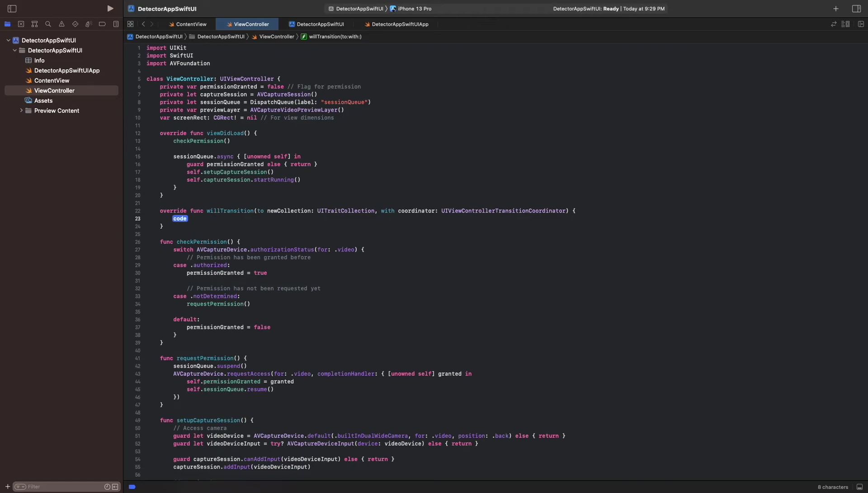Open the Test navigator diamond icon
Image resolution: width=868 pixels, height=493 pixels.
tap(75, 24)
